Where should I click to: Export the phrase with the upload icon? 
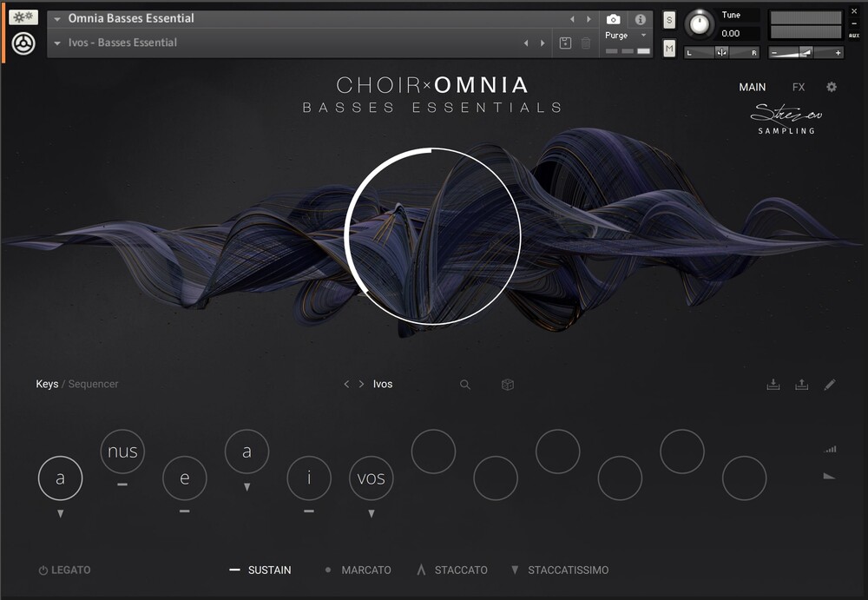tap(802, 383)
